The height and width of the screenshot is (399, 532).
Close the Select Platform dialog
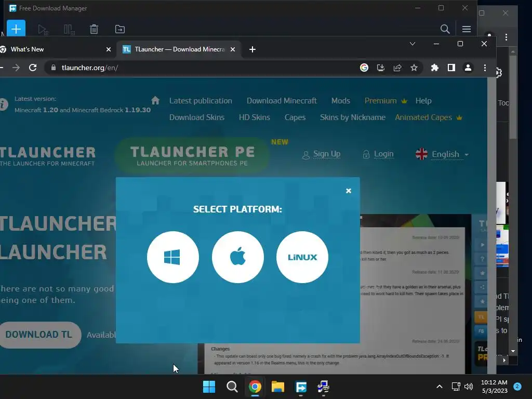(x=349, y=191)
